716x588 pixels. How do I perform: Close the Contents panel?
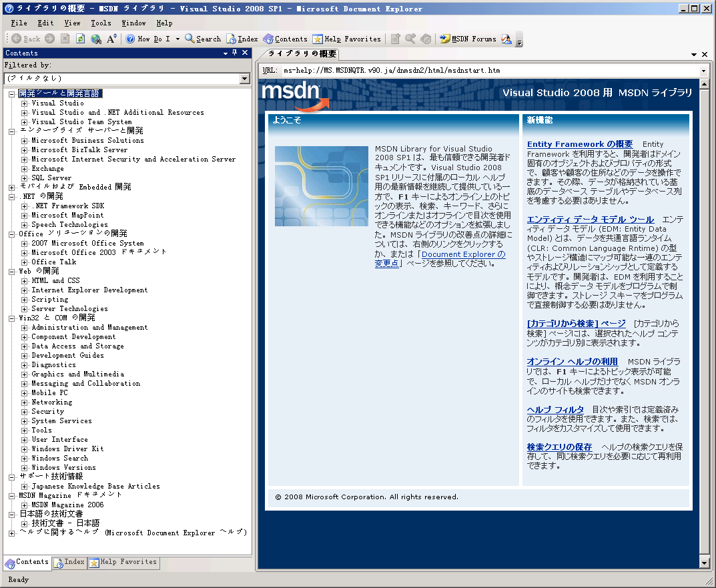pyautogui.click(x=245, y=53)
